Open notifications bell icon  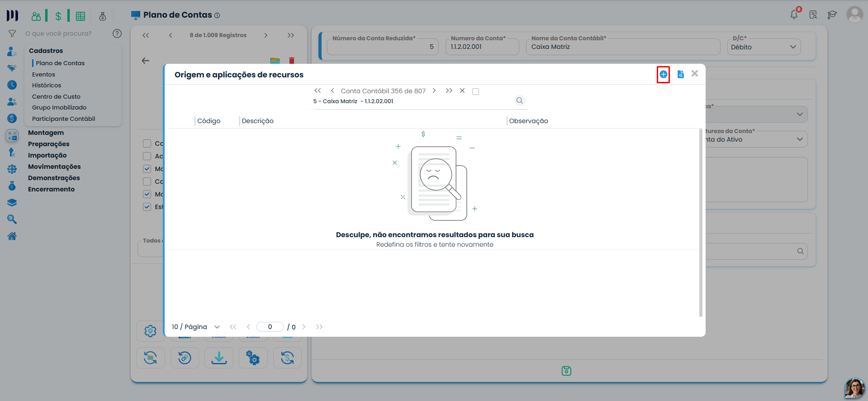(794, 14)
